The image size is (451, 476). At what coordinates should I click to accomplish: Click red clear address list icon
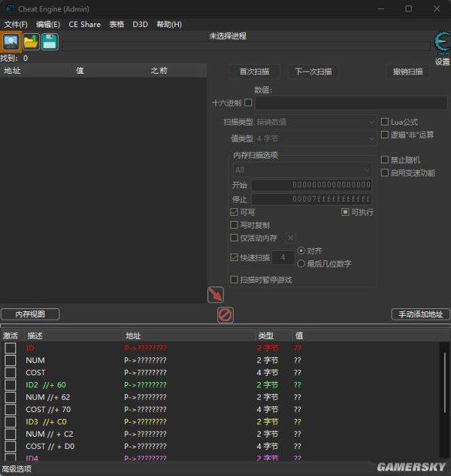(x=225, y=315)
